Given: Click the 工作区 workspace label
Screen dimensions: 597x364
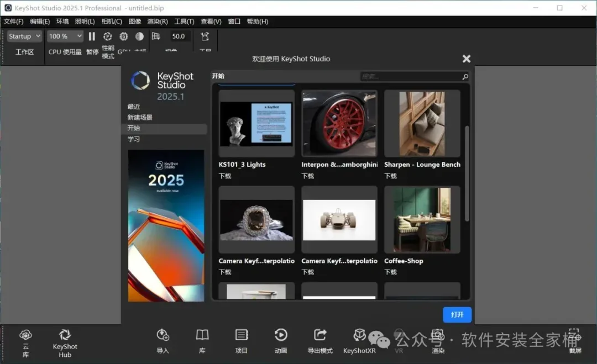Looking at the screenshot, I should (24, 52).
